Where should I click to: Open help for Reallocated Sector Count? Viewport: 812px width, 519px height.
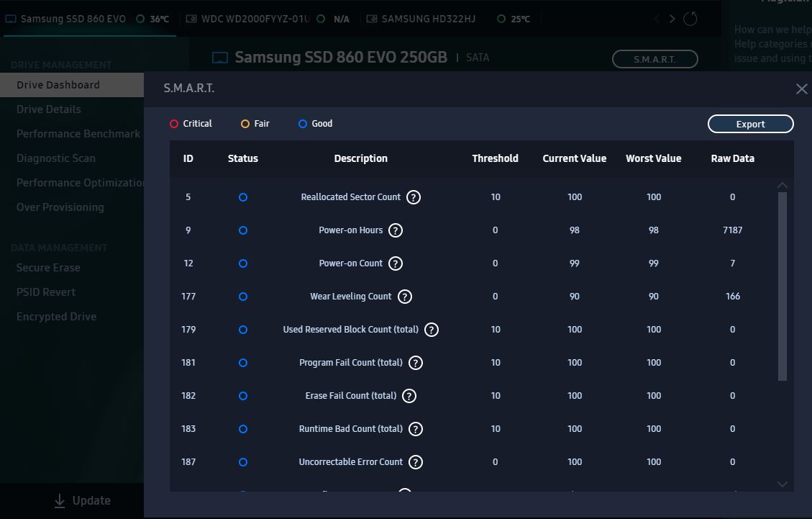click(414, 197)
